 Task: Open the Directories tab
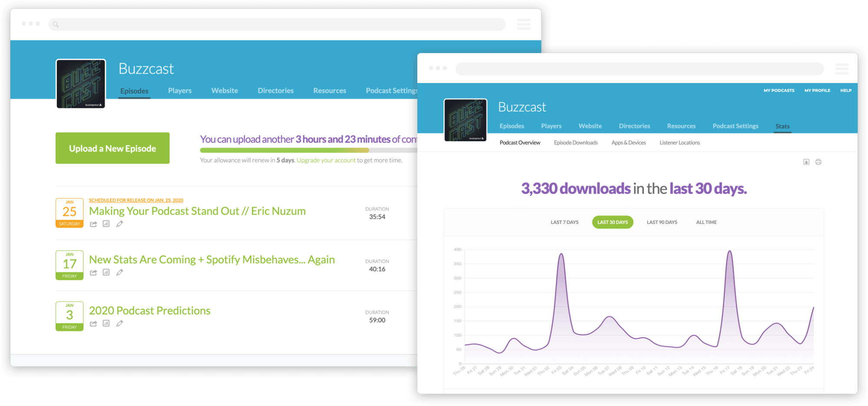[x=276, y=90]
